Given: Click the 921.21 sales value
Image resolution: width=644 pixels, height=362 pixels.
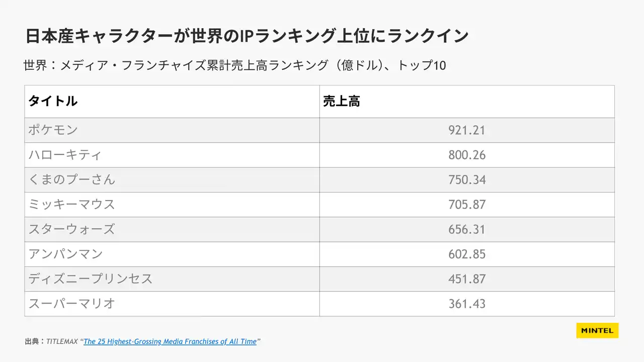Looking at the screenshot, I should (467, 130).
